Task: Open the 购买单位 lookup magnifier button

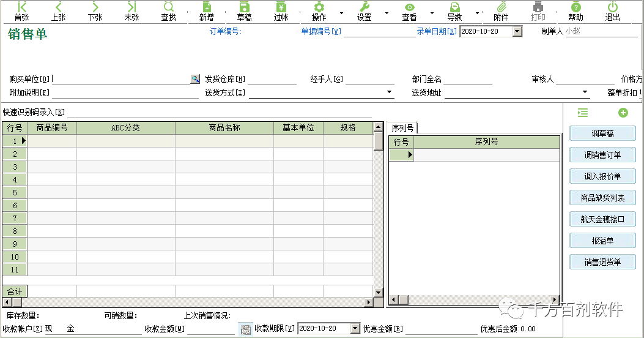Action: point(195,79)
